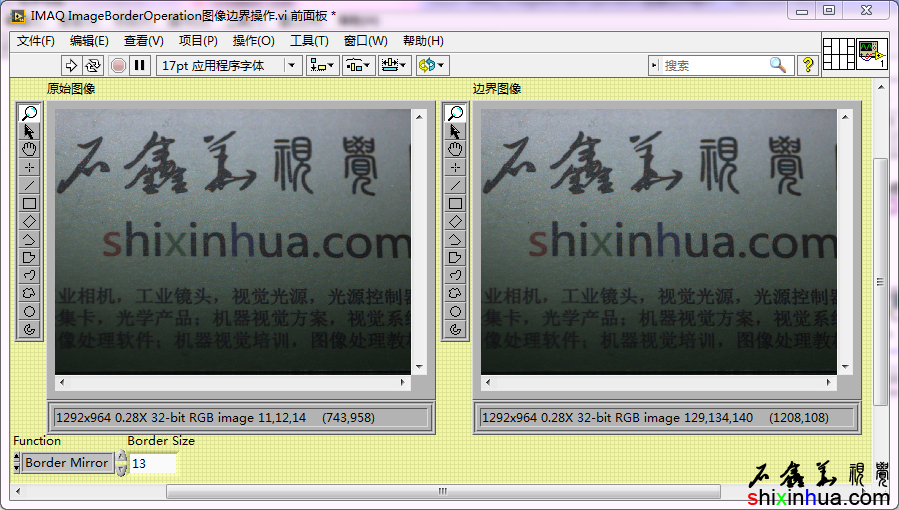Open Resize Objects dropdown
Screen dimensions: 899x510
click(394, 65)
